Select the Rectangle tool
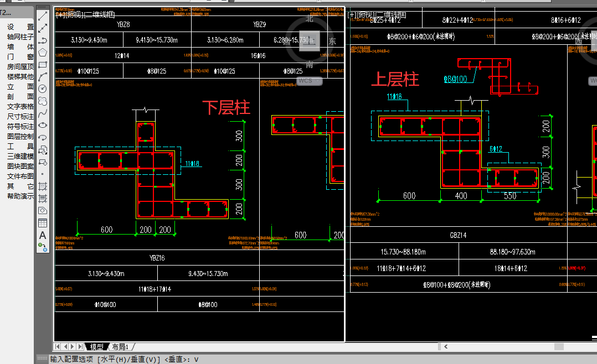The width and height of the screenshot is (597, 364). (x=43, y=65)
